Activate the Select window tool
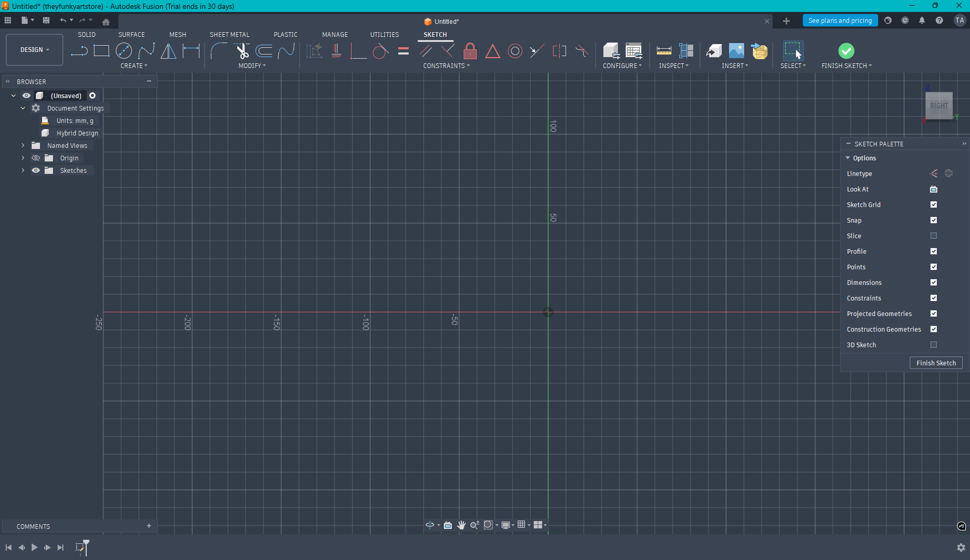This screenshot has width=970, height=560. click(x=793, y=51)
